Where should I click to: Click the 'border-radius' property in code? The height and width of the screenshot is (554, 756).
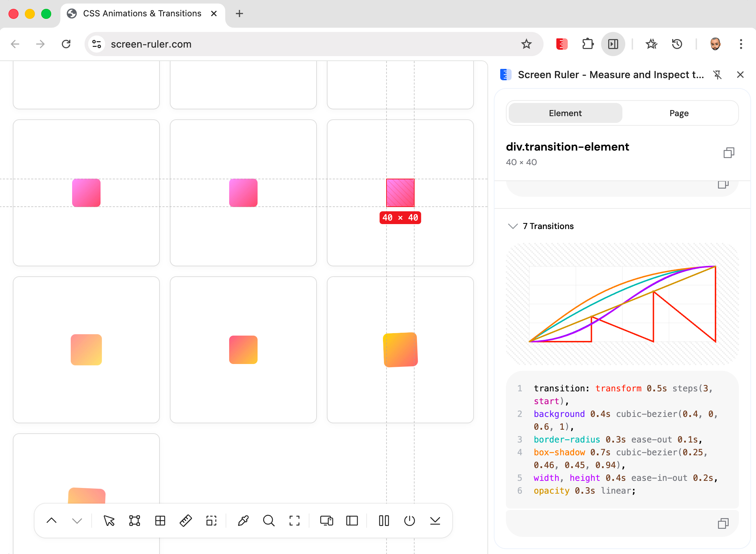567,439
